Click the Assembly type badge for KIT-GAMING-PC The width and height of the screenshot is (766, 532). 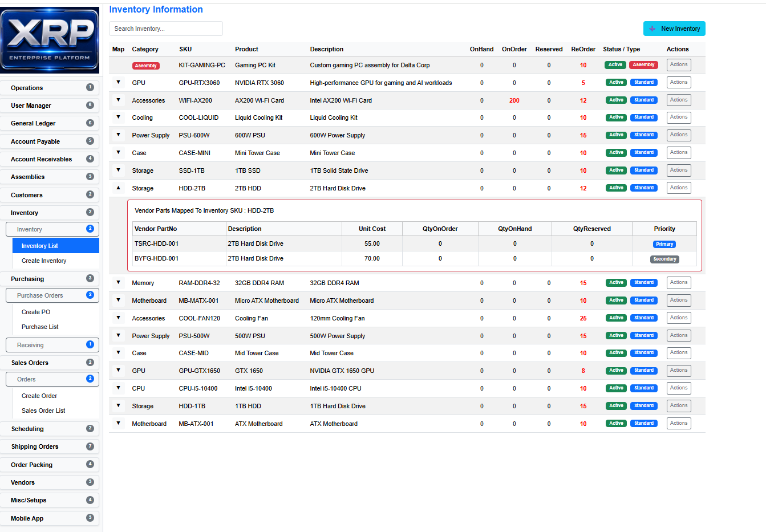click(644, 65)
